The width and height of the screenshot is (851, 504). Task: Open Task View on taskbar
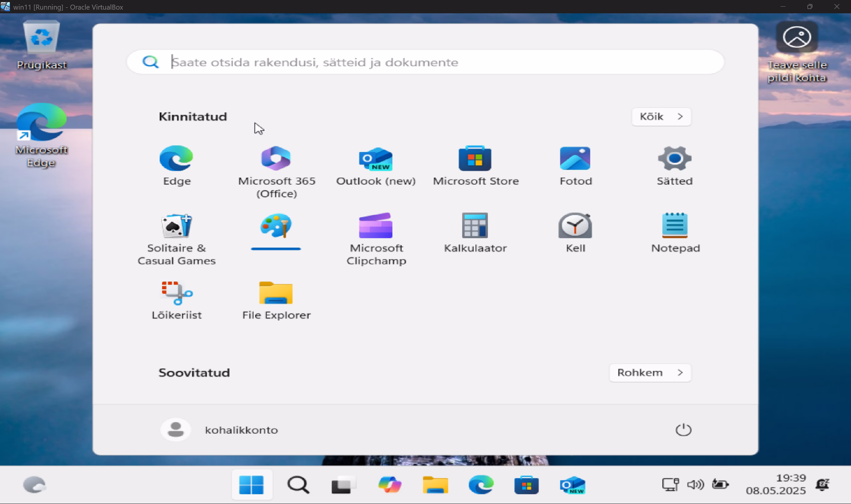344,485
